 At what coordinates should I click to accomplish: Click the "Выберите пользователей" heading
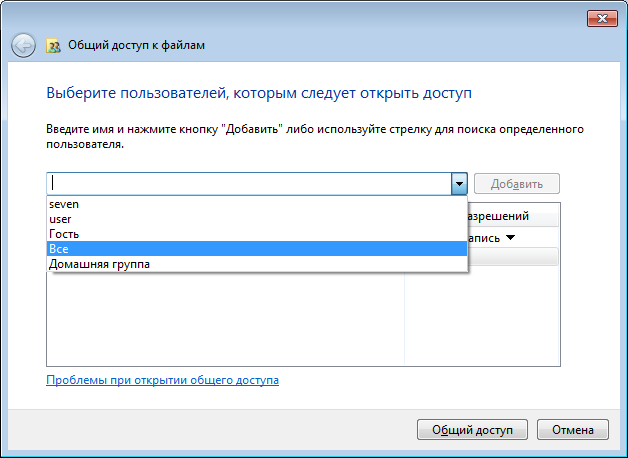pos(258,93)
